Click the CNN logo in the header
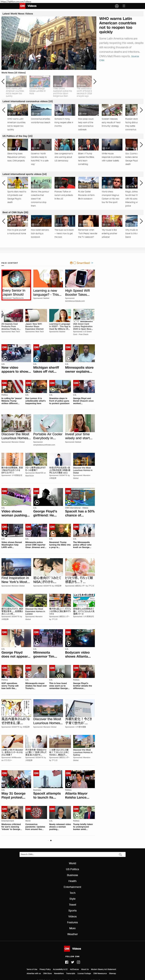145x980 pixels. 22,6
